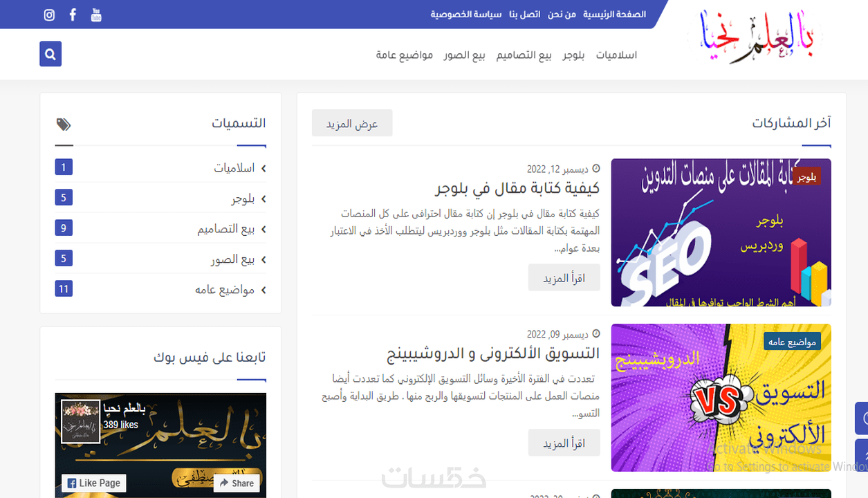Screen dimensions: 868x498
Task: Open اسلاميات in main navigation
Action: 616,55
